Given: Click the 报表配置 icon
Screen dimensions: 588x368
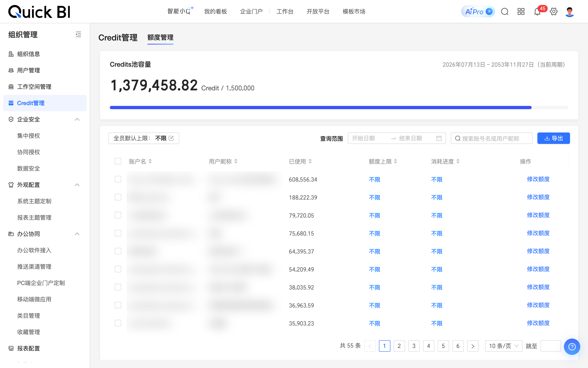Looking at the screenshot, I should (x=11, y=348).
